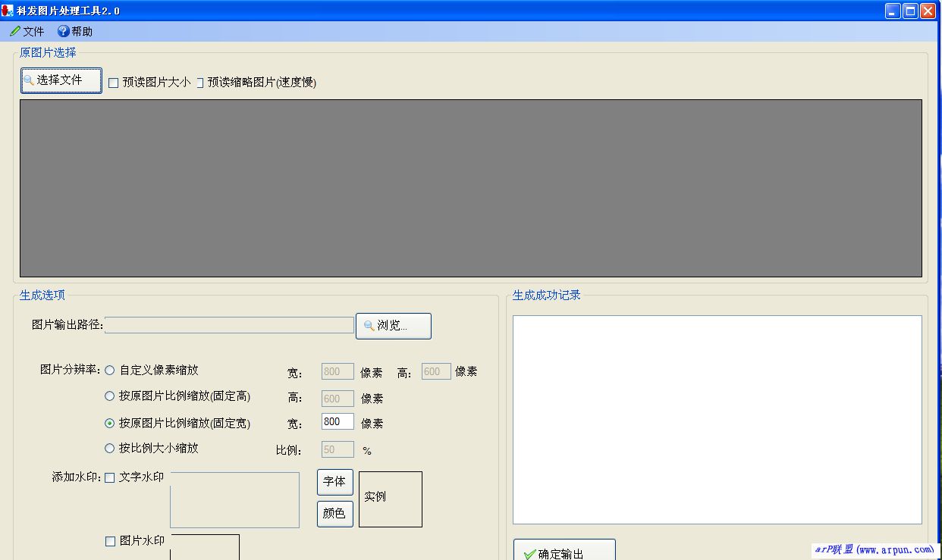Enable the 预读图片大小 checkbox
The height and width of the screenshot is (560, 942).
pos(111,83)
